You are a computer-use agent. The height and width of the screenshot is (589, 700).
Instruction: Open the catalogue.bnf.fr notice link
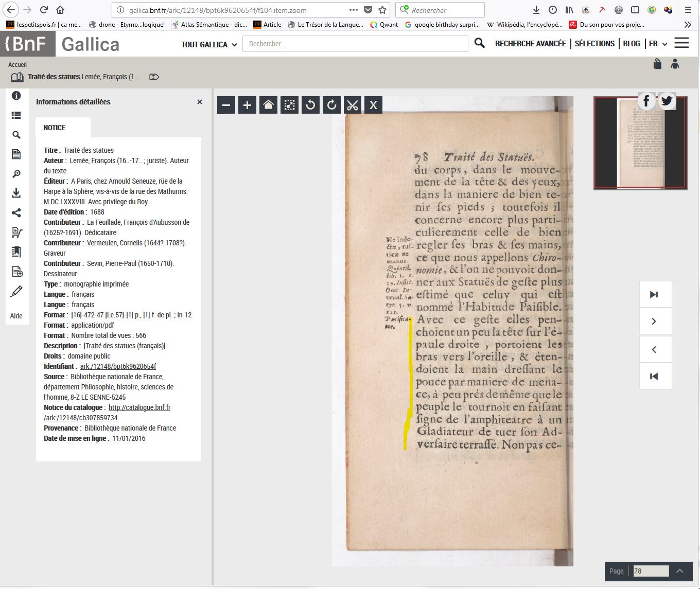pos(139,407)
